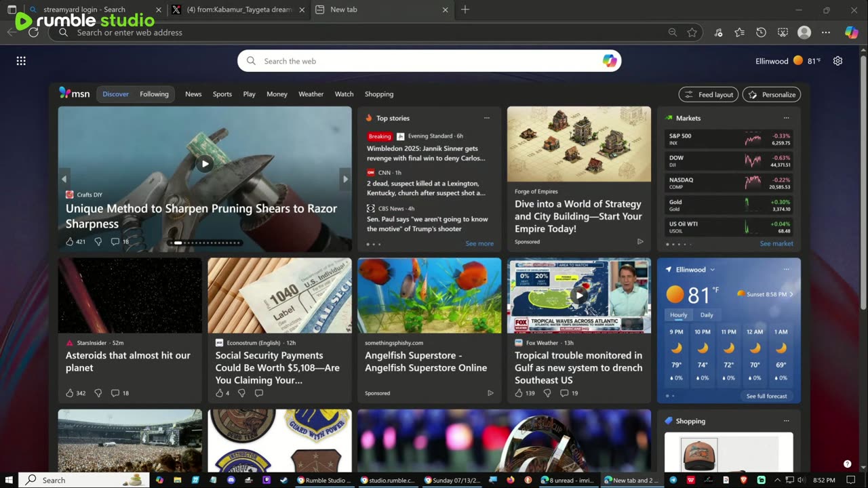This screenshot has height=488, width=868.
Task: Open the Sports menu item
Action: tap(222, 94)
